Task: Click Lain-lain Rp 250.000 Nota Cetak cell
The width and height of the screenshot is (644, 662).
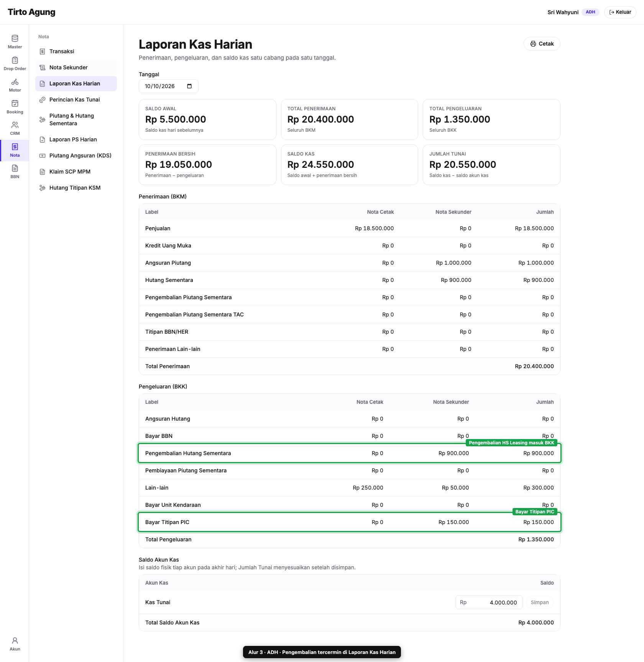Action: coord(368,488)
